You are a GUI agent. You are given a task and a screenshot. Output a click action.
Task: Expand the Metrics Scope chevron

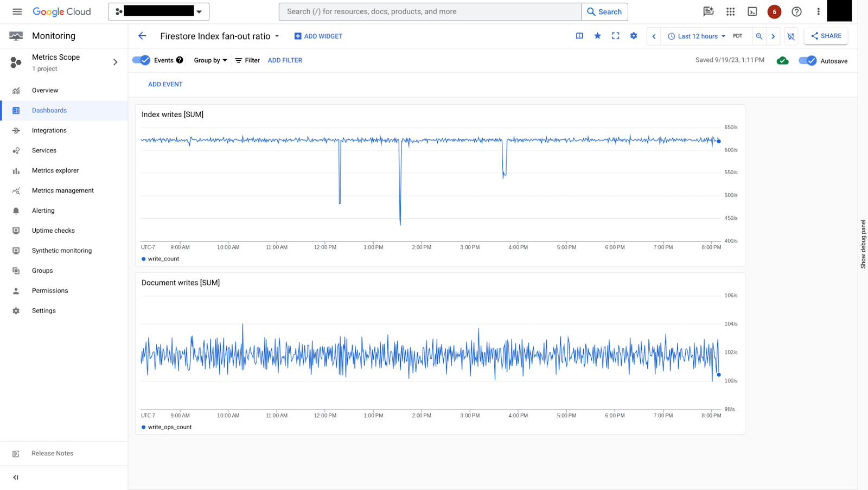click(115, 62)
